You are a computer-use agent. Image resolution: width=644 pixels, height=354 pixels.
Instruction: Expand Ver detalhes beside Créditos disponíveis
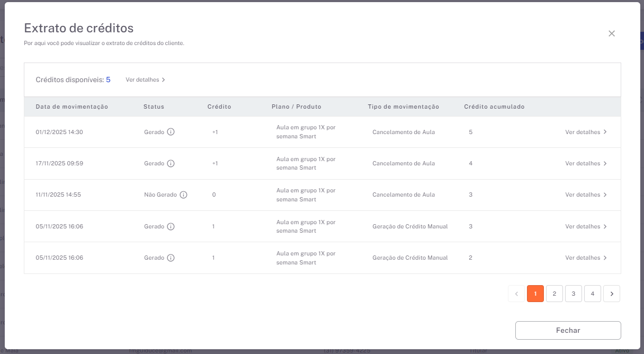(146, 80)
